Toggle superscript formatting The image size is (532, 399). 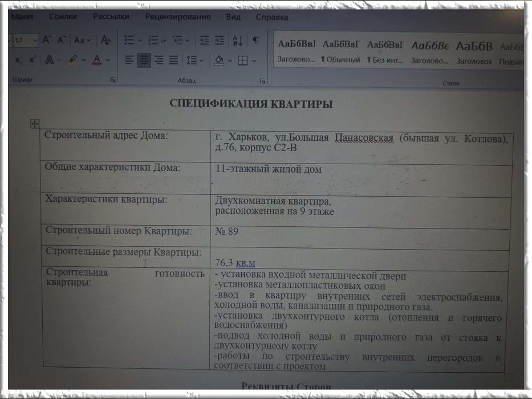(x=33, y=60)
